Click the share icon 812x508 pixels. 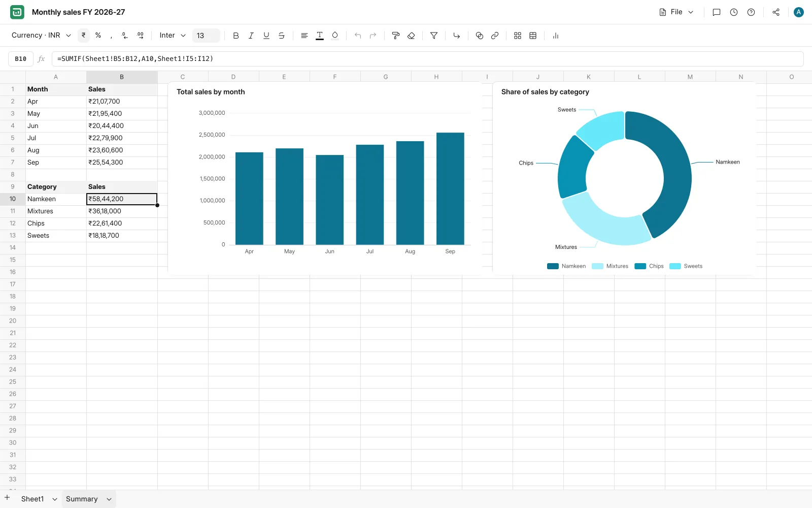[776, 12]
